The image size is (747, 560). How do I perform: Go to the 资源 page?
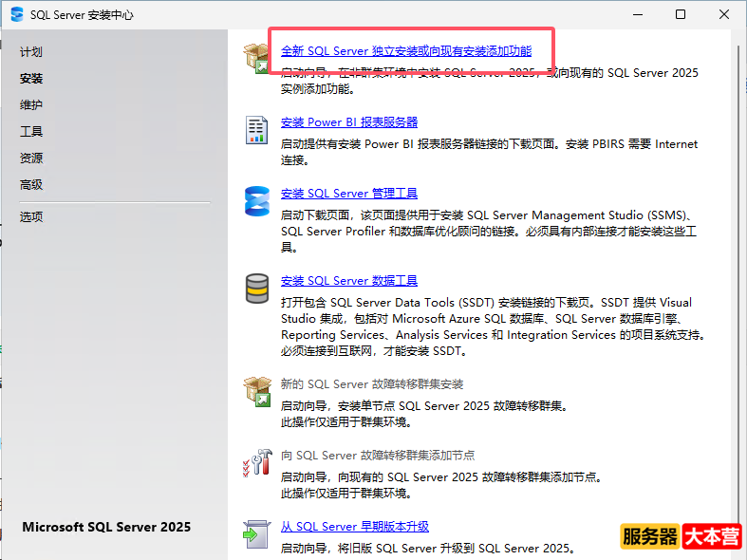[x=31, y=159]
